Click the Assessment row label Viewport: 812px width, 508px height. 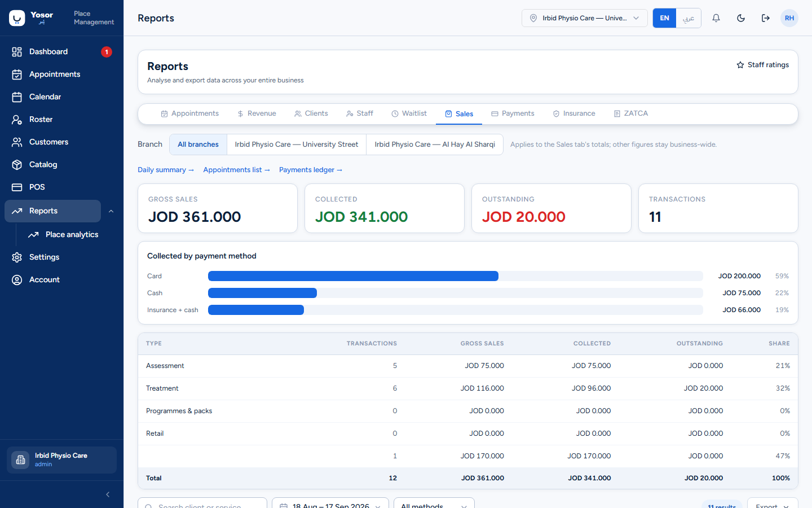pos(165,366)
